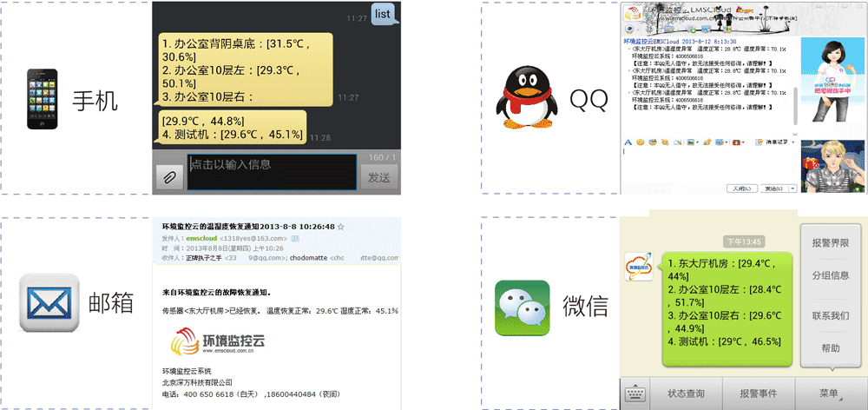The image size is (868, 410).
Task: Tap the WeChat timestamp 下午13:45
Action: pos(744,241)
